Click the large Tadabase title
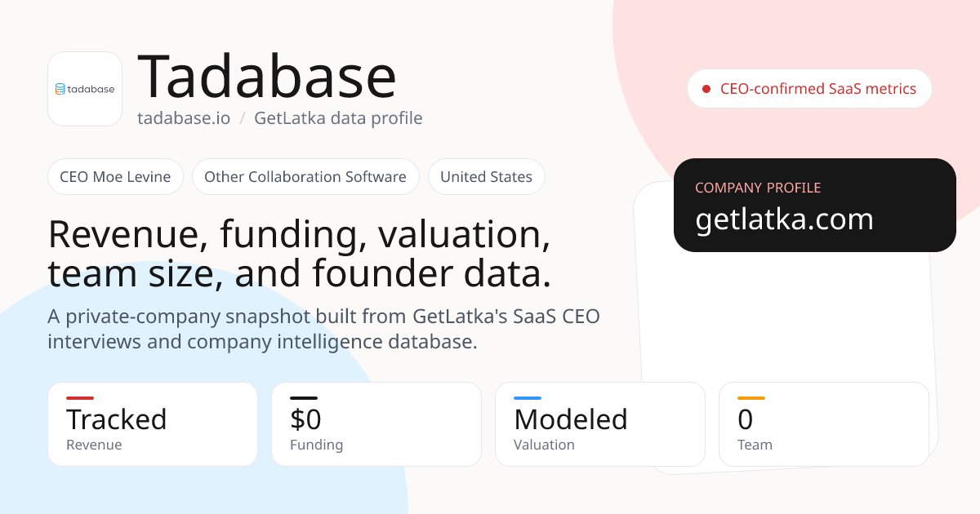Viewport: 980px width, 514px height. coord(267,77)
